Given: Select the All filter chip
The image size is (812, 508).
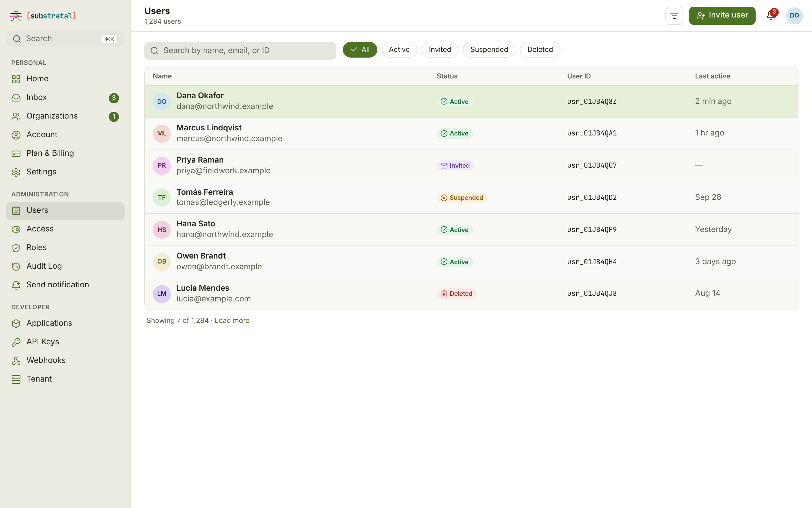Looking at the screenshot, I should tap(360, 50).
